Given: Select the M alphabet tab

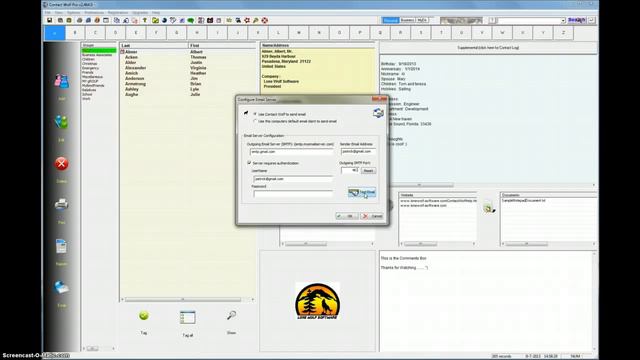Looking at the screenshot, I should pos(299,33).
